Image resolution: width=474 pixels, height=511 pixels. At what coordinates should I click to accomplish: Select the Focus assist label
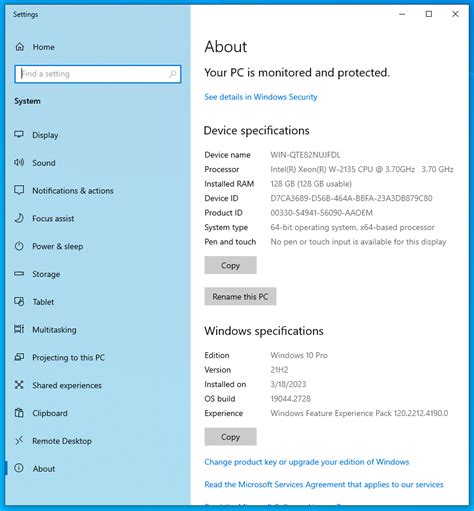coord(53,219)
